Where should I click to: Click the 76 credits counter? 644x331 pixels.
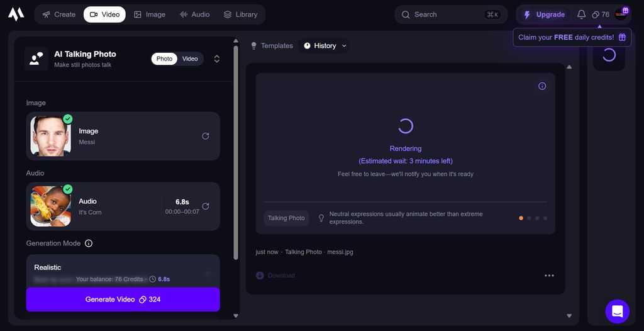pyautogui.click(x=601, y=14)
